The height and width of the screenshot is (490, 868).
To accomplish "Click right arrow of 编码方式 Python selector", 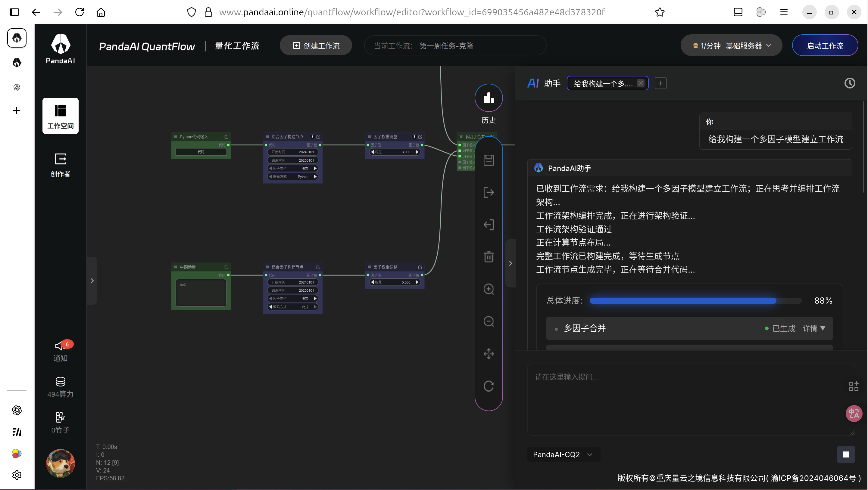I will (x=315, y=176).
